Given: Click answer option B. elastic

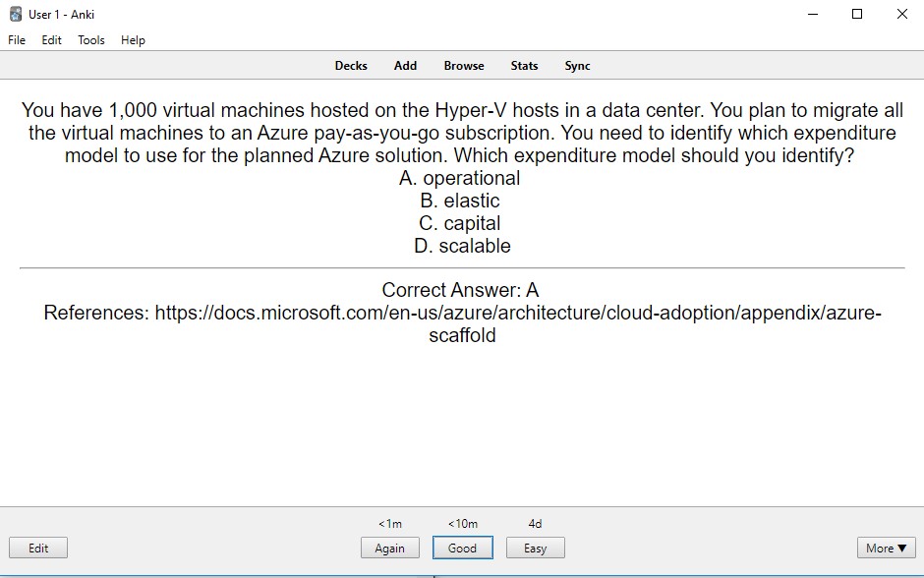Looking at the screenshot, I should pos(460,201).
